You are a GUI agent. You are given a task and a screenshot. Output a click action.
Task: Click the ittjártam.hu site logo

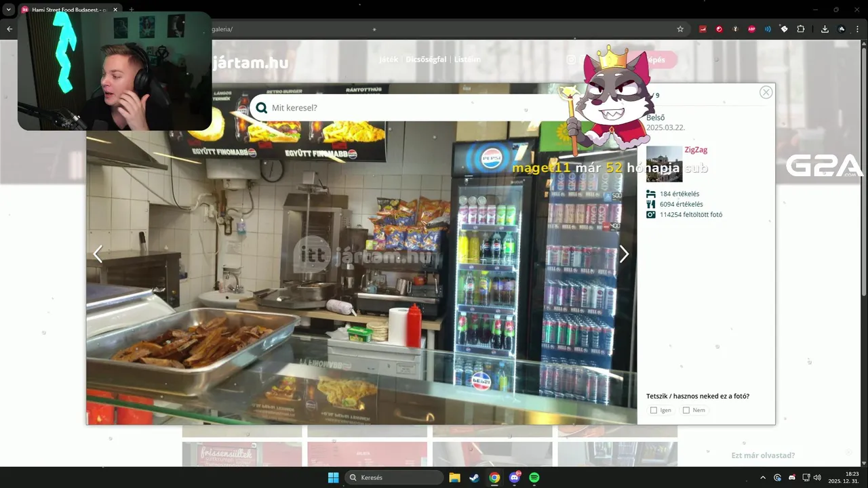coord(251,63)
